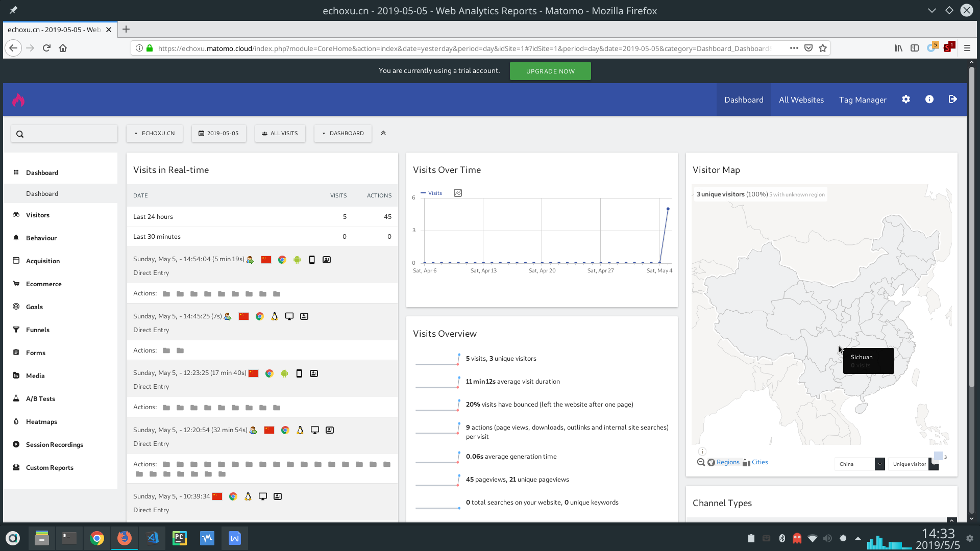The width and height of the screenshot is (980, 551).
Task: Open All Websites in top navigation
Action: pyautogui.click(x=801, y=99)
